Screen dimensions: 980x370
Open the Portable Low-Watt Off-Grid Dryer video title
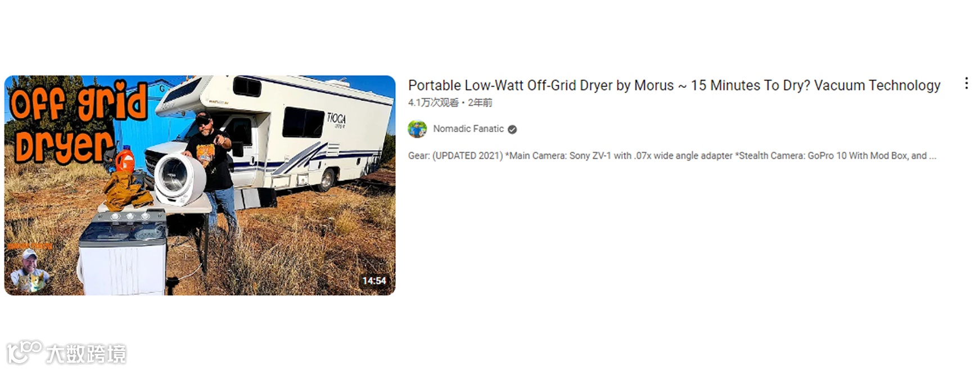674,85
